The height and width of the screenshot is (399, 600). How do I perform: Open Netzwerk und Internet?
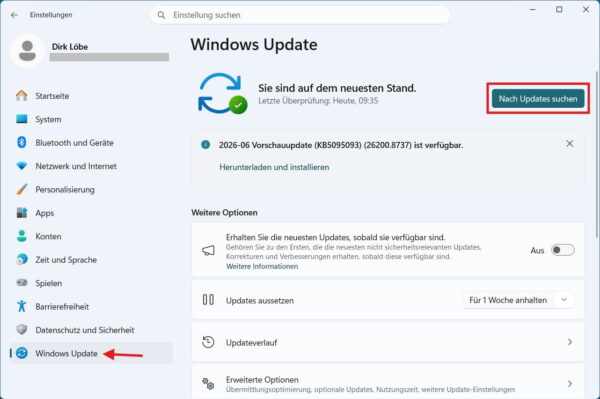tap(91, 166)
